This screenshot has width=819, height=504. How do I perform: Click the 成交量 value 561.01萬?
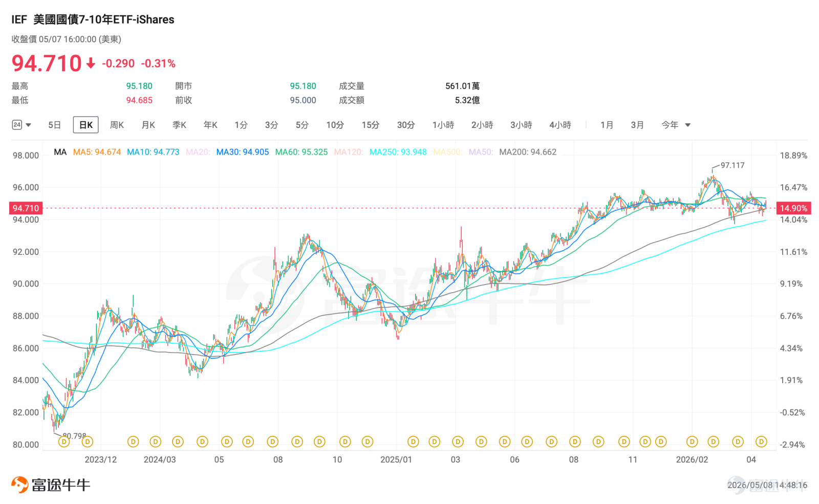(x=463, y=86)
